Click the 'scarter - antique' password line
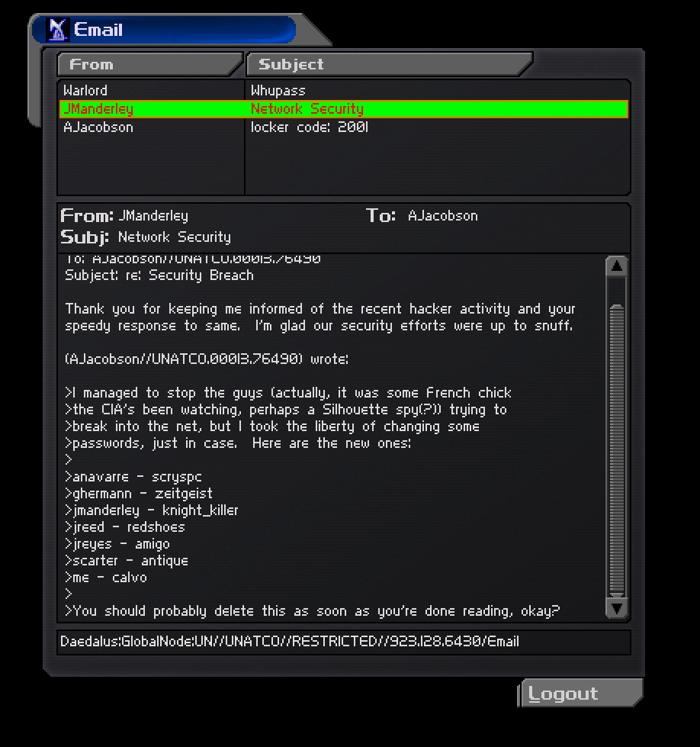Image resolution: width=700 pixels, height=747 pixels. 127,561
